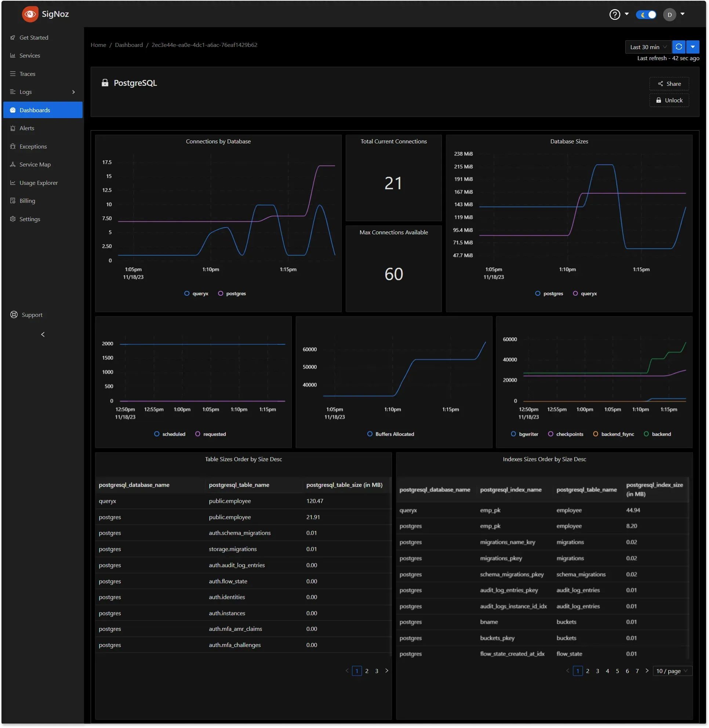Image resolution: width=709 pixels, height=728 pixels.
Task: Click the SigNoz logo icon
Action: [x=30, y=14]
